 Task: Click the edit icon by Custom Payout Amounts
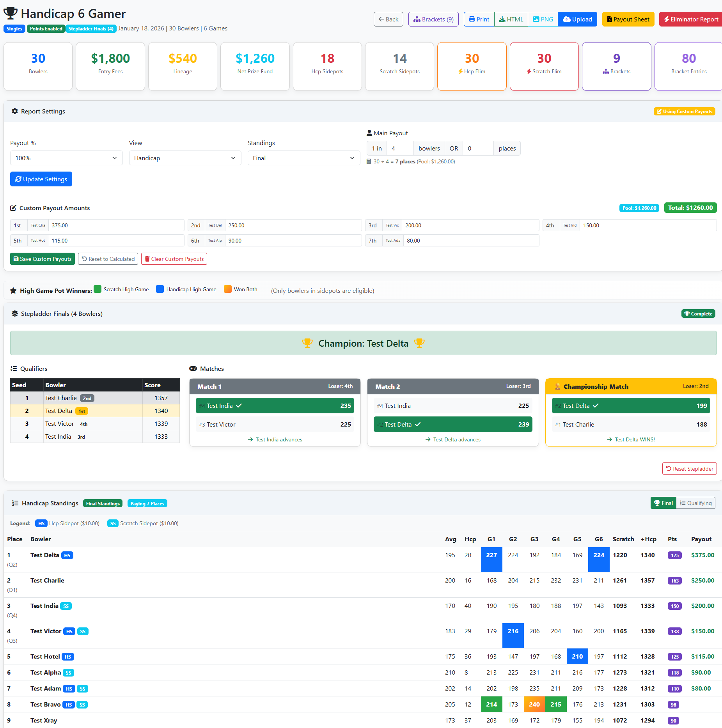[13, 208]
